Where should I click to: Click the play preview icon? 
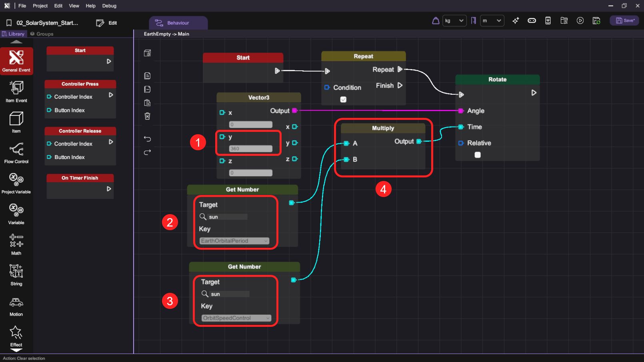point(580,21)
